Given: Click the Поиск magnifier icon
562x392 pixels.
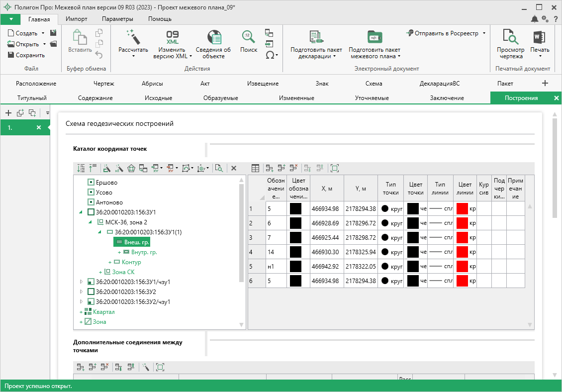Looking at the screenshot, I should pyautogui.click(x=249, y=37).
